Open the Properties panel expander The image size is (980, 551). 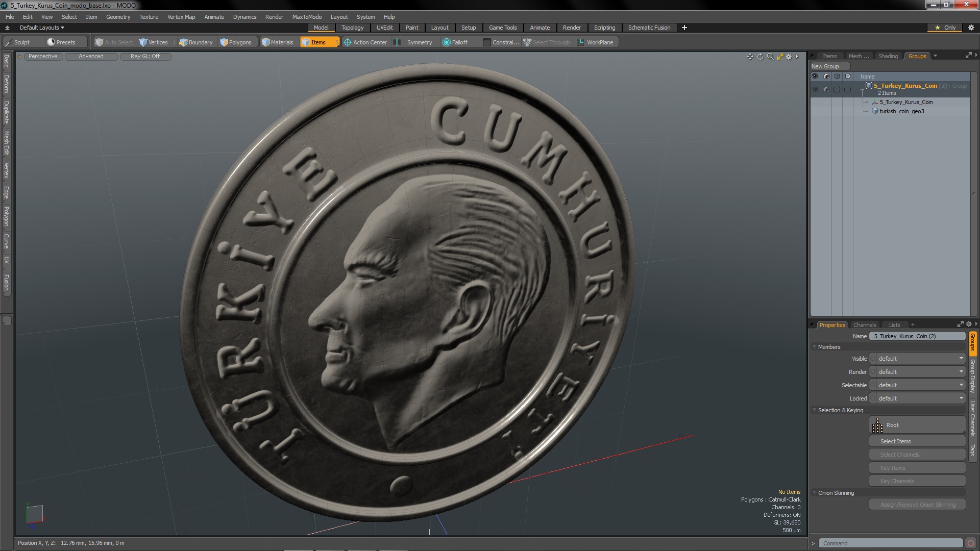pos(976,324)
